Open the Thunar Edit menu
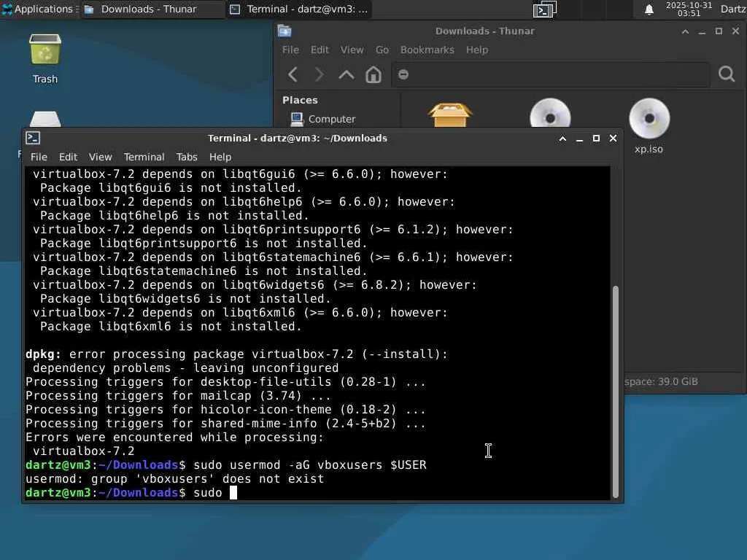The height and width of the screenshot is (560, 747). [x=320, y=50]
